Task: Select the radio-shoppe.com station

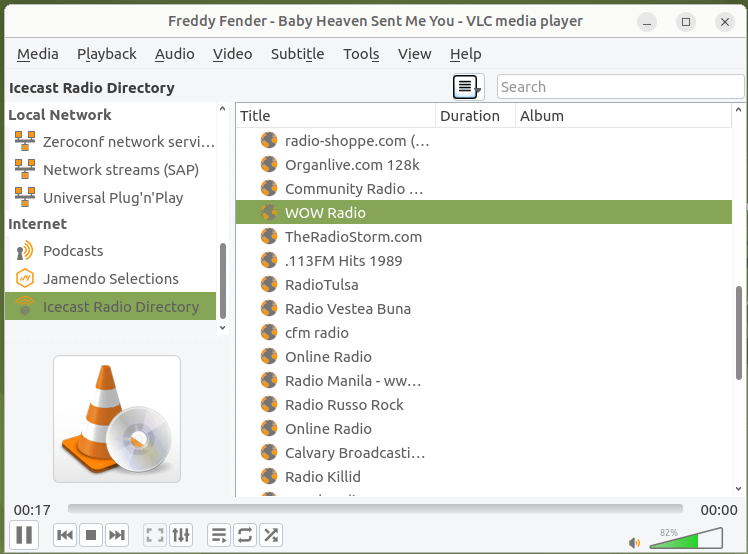Action: coord(484,141)
